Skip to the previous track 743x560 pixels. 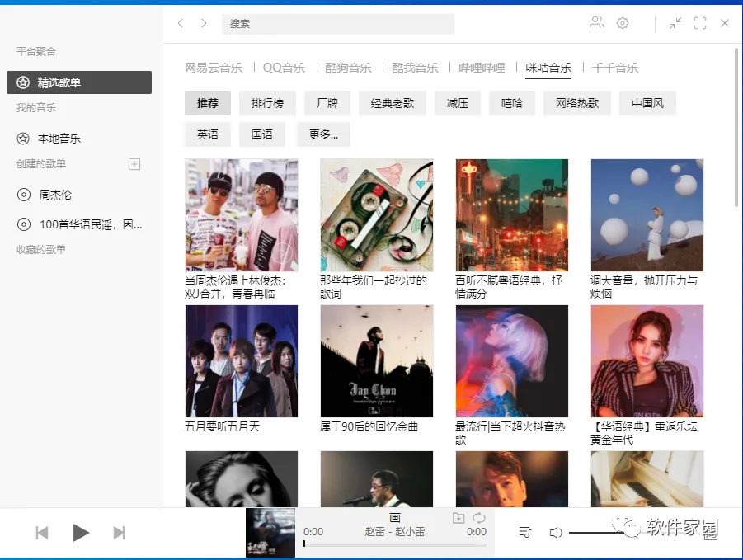tap(42, 533)
